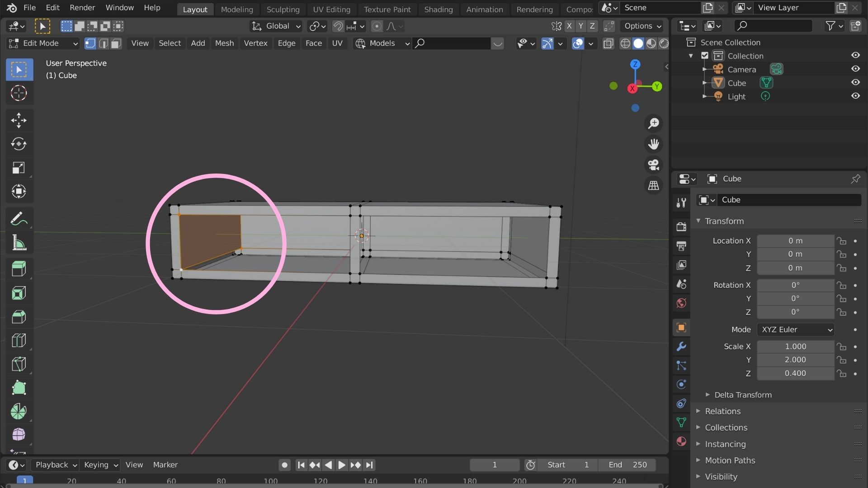Pick the Loop Cut tool

point(19,340)
